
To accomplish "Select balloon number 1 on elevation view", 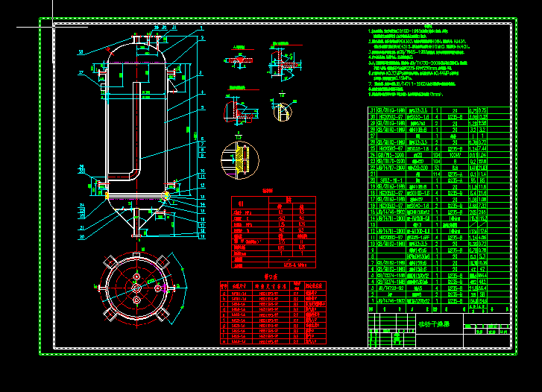I will pyautogui.click(x=201, y=28).
